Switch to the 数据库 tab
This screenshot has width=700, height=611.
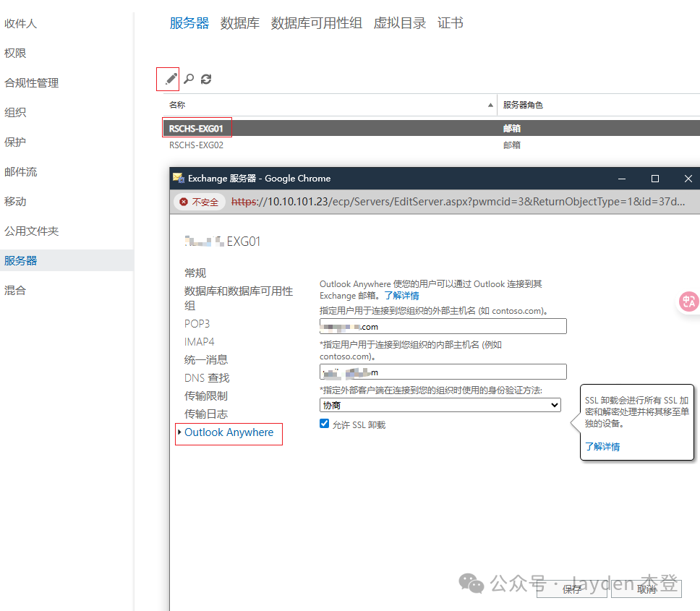pos(240,23)
